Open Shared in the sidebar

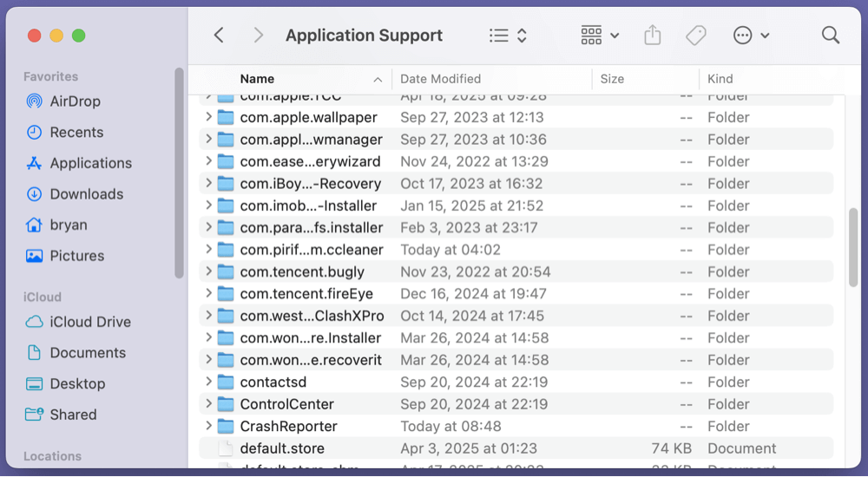click(61, 415)
